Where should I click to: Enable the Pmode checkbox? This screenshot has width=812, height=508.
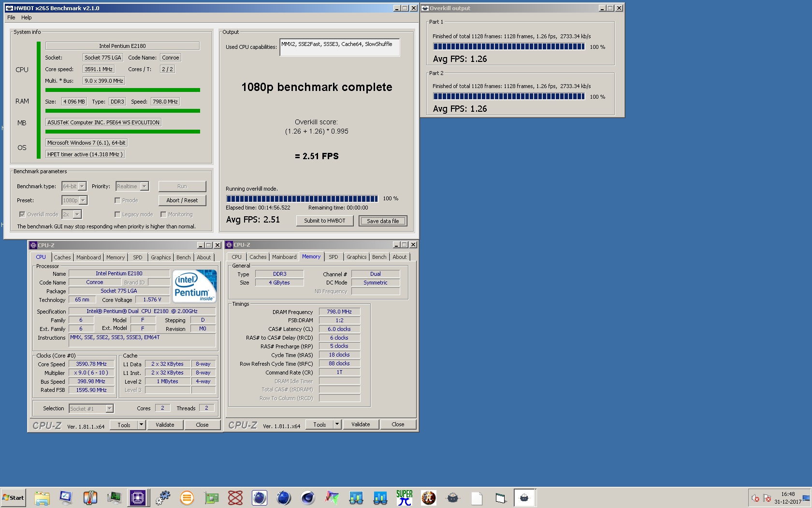click(117, 200)
